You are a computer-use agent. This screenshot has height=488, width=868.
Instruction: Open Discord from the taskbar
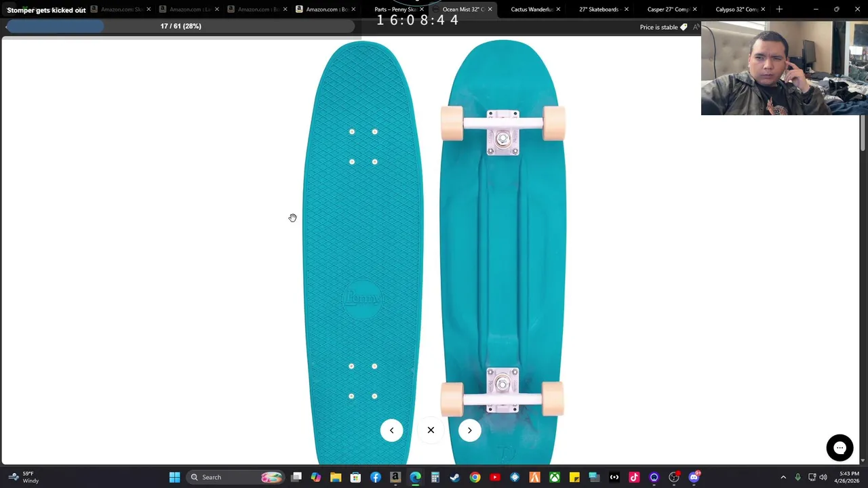pyautogui.click(x=694, y=477)
